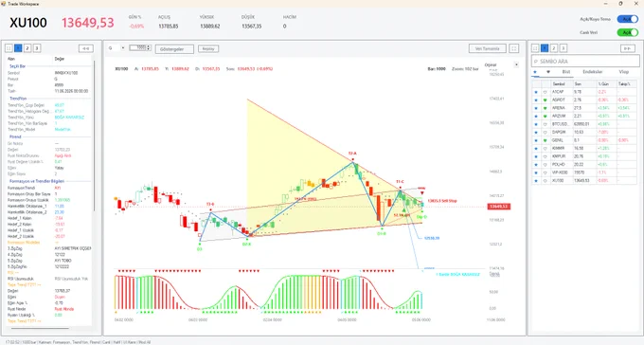This screenshot has height=345, width=644.
Task: Click the T2-A marker on the chart
Action: tap(352, 154)
